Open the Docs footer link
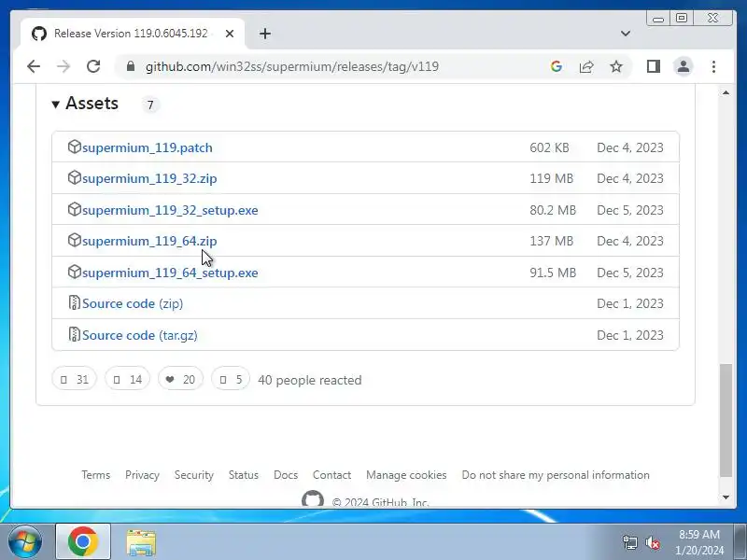Screen dimensions: 747x560 (x=286, y=475)
